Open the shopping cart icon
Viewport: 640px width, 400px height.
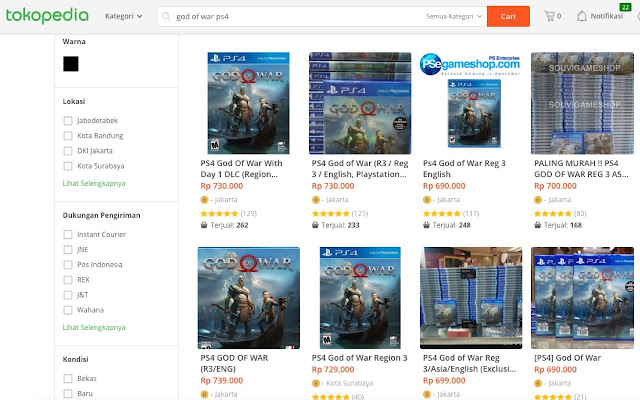549,16
